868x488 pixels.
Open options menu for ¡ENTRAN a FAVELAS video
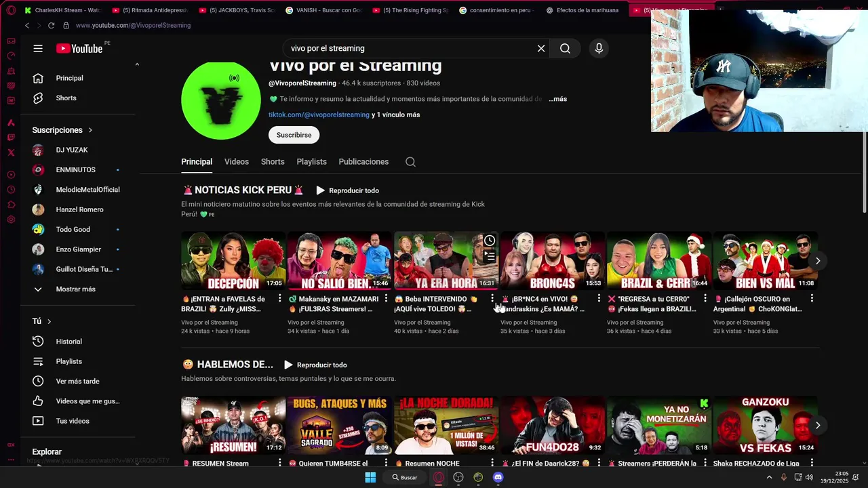[280, 298]
